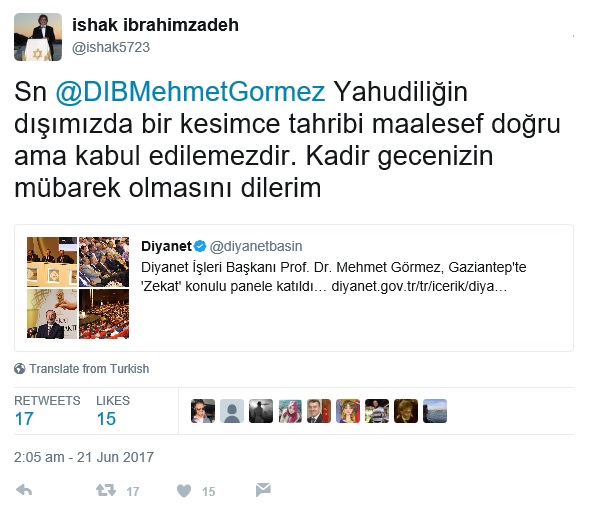Open first liker avatar with sunglasses

coord(203,411)
